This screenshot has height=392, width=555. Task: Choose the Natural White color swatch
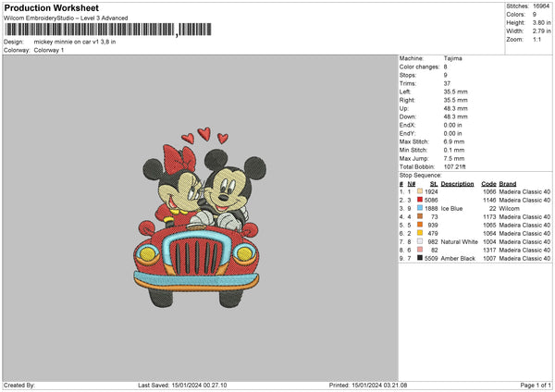[x=419, y=241]
